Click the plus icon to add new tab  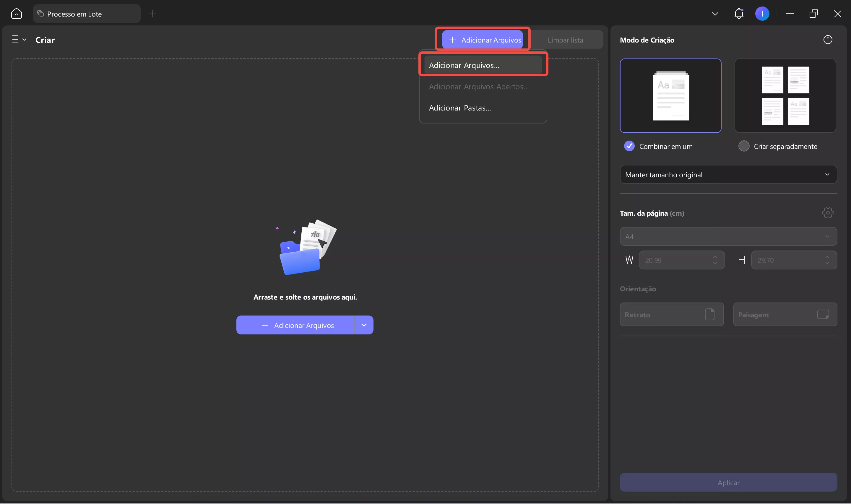coord(153,14)
